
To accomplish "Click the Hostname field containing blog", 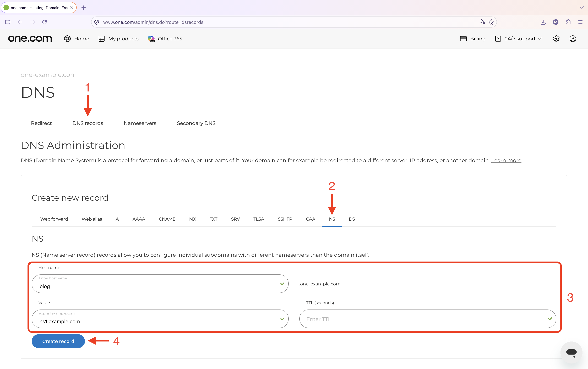I will coord(160,284).
